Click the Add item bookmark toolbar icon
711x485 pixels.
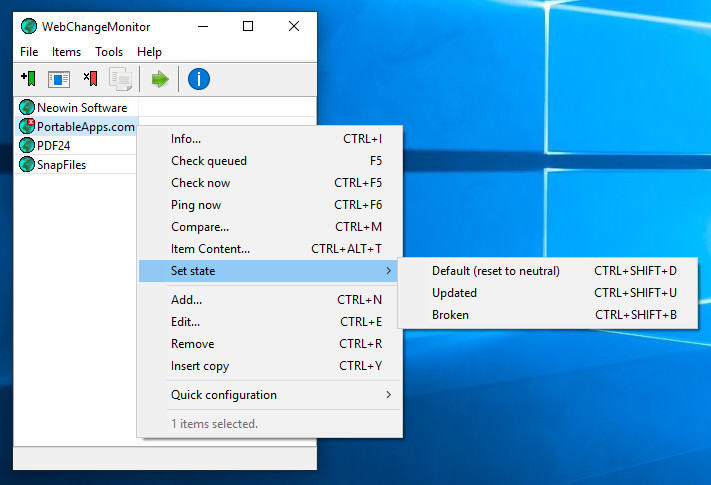click(28, 79)
